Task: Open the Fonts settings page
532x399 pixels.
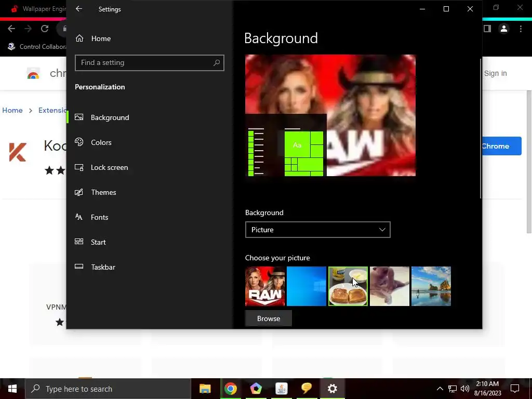Action: click(x=91, y=217)
